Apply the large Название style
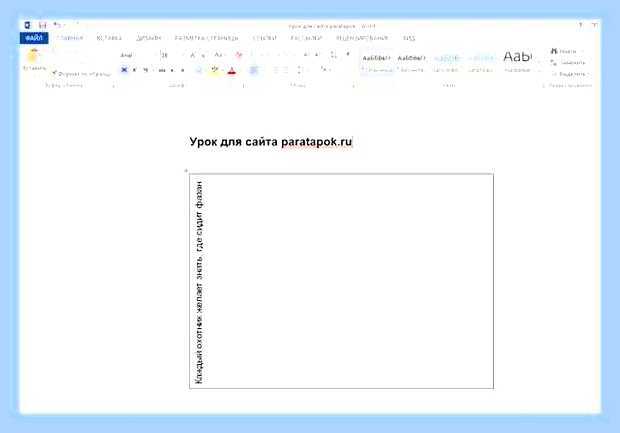The image size is (620, 433). [x=518, y=61]
